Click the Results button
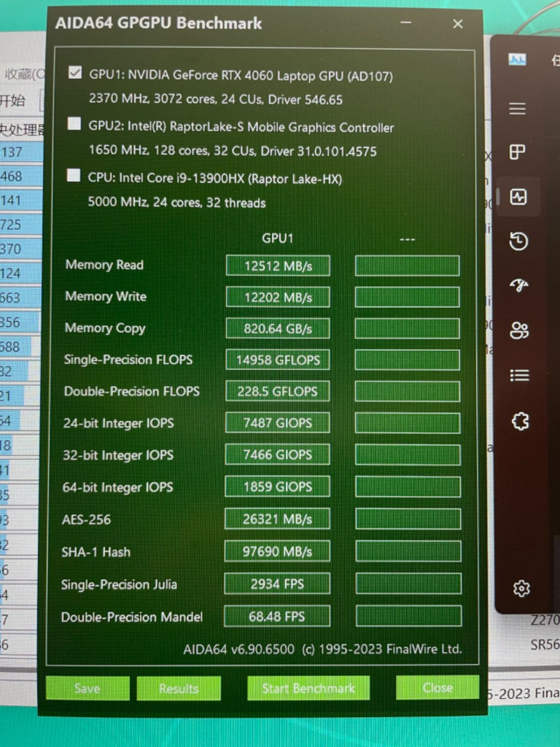This screenshot has height=747, width=560. tap(179, 688)
